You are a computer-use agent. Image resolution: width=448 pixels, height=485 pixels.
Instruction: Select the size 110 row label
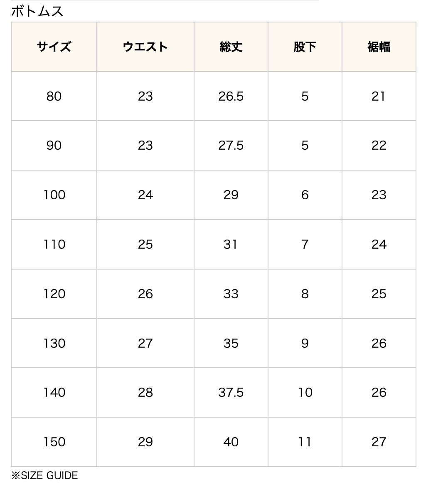coord(54,244)
